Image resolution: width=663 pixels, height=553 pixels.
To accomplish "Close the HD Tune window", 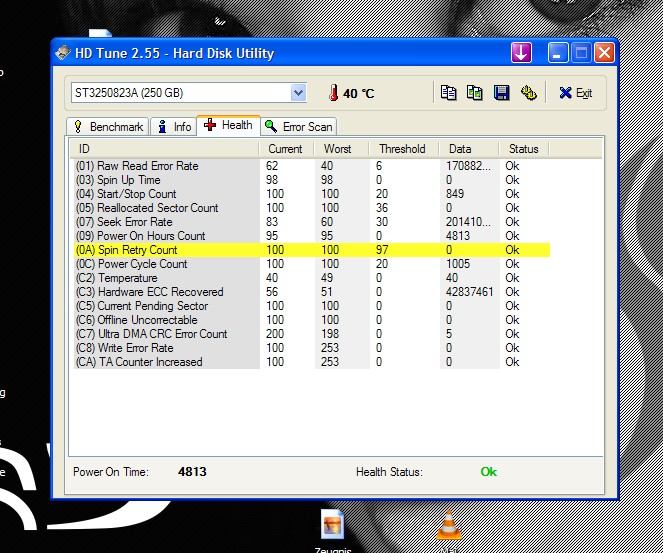I will [x=604, y=53].
